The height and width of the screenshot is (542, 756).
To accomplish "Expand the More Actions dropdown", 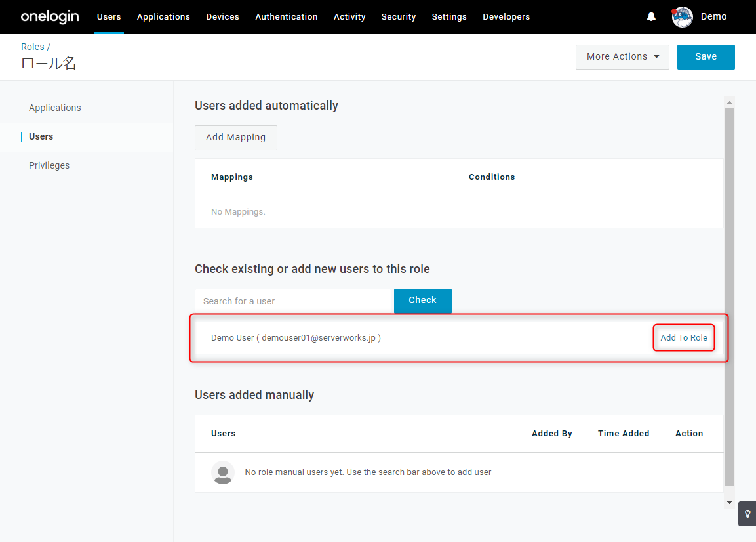I will (x=622, y=57).
